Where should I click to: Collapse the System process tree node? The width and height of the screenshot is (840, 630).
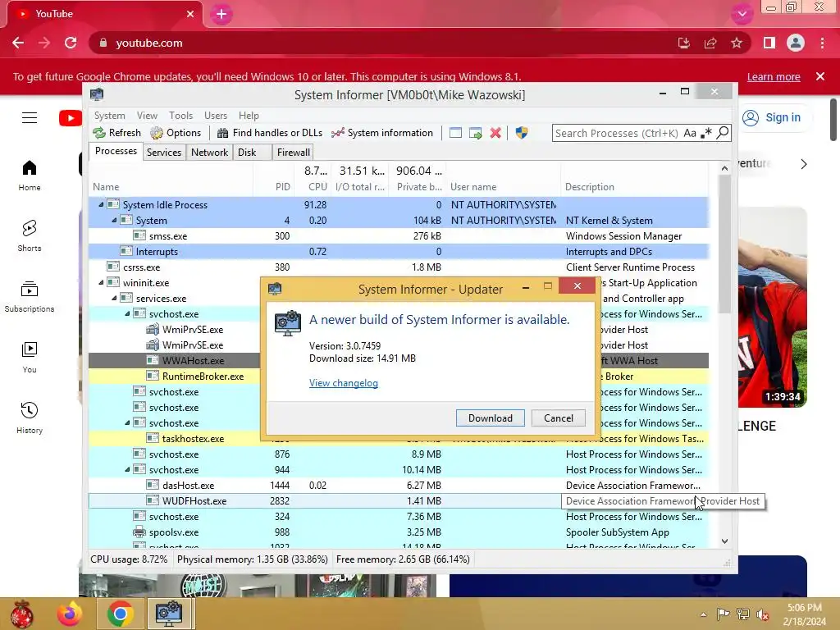point(114,220)
